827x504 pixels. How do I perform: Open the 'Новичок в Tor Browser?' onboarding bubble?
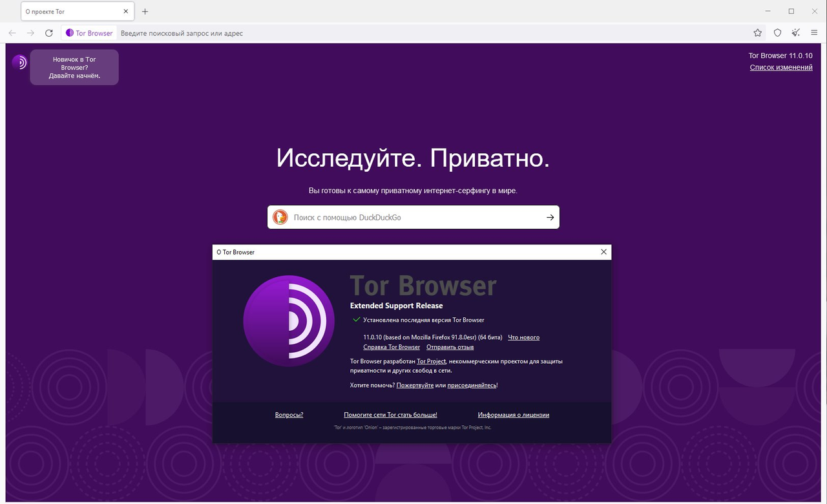coord(74,67)
